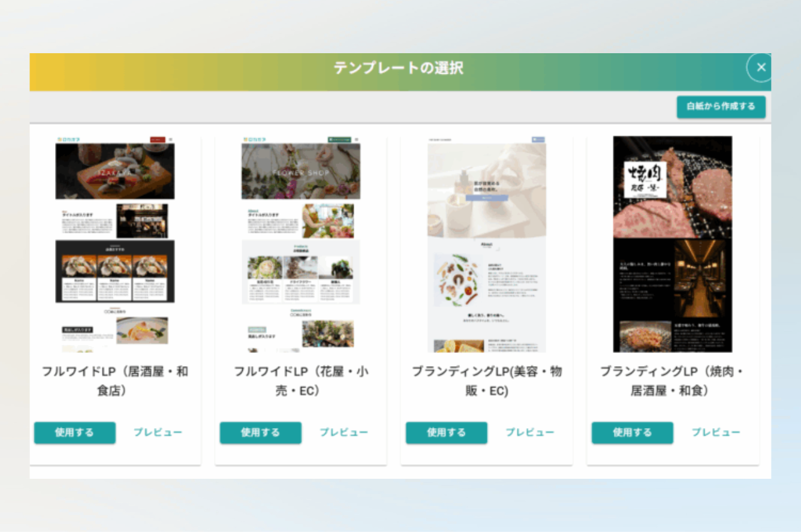Preview the beauty branding LP template

coord(529,432)
